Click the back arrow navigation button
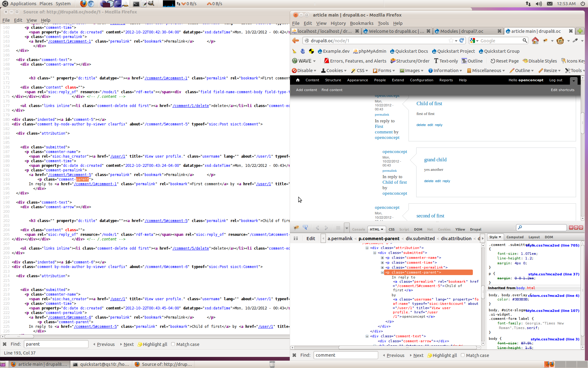Screen dimensions: 588x368 click(x=296, y=40)
